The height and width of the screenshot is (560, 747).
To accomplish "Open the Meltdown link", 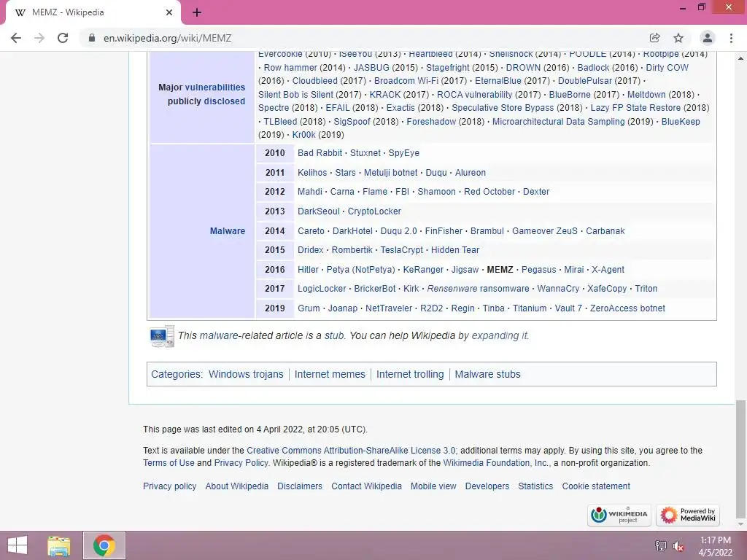I will (646, 95).
